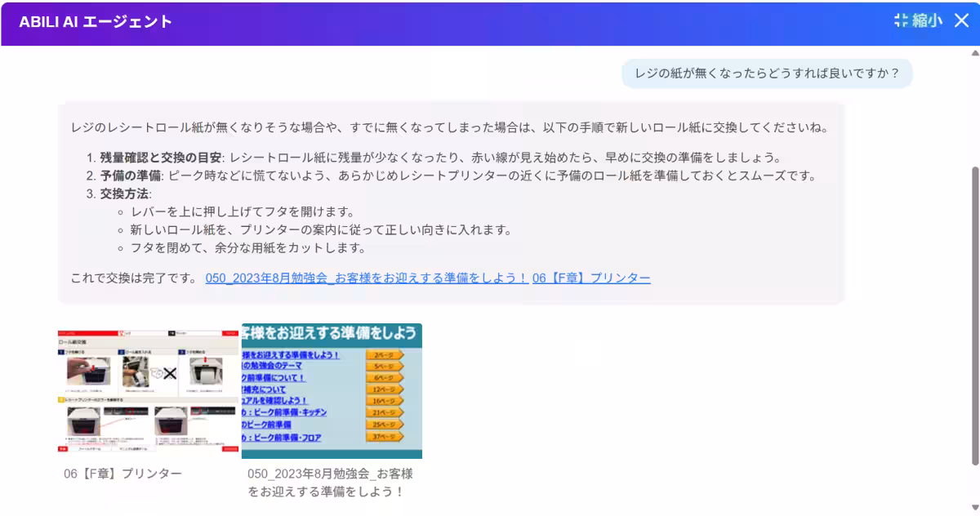
Task: Click the orange 2ページ arrow button
Action: tap(383, 355)
